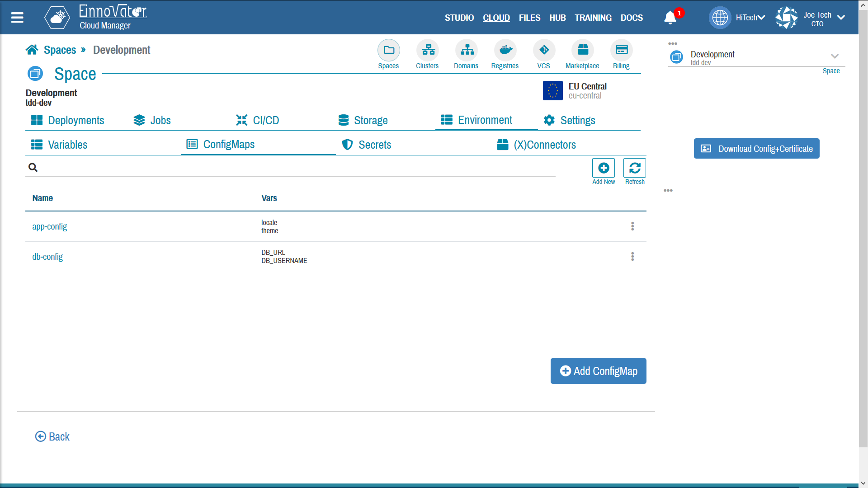Open TRAINING in the top navigation
This screenshot has height=488, width=868.
pos(593,18)
